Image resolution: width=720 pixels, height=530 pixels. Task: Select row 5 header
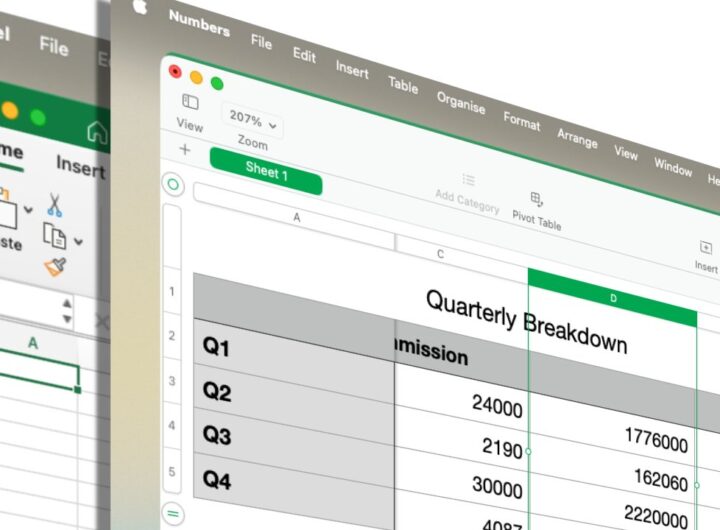(x=172, y=472)
